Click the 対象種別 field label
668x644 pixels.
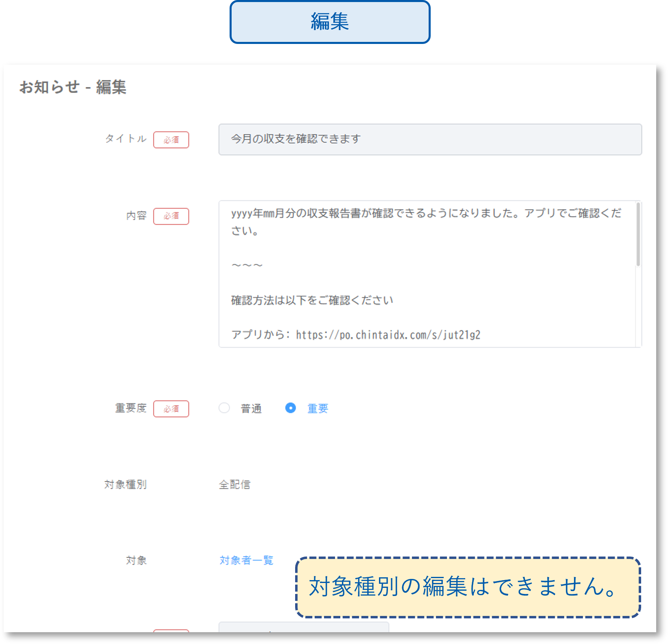pos(126,484)
